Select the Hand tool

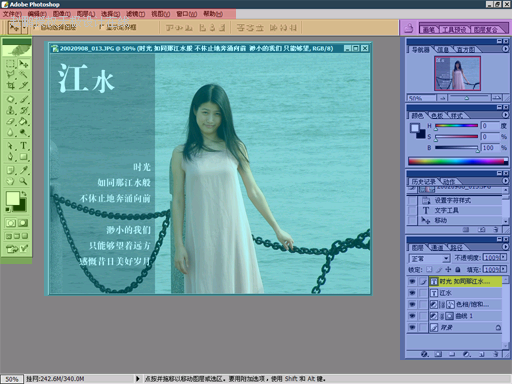tap(11, 181)
